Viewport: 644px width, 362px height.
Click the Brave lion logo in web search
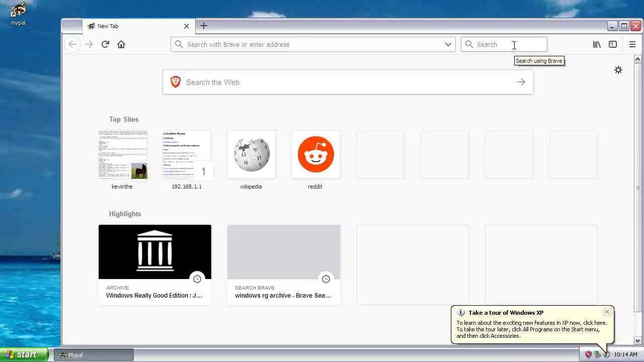point(176,82)
